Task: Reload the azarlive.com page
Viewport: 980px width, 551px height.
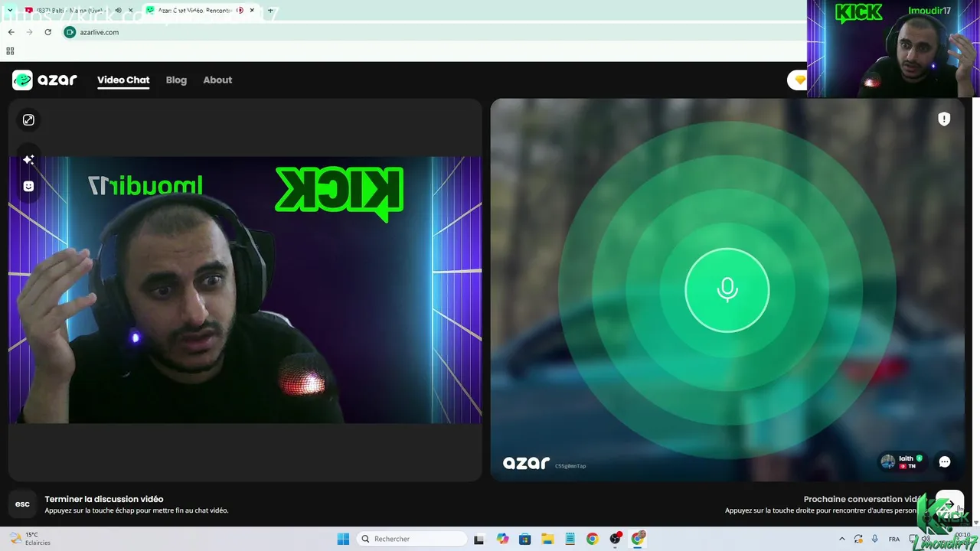Action: pos(47,32)
